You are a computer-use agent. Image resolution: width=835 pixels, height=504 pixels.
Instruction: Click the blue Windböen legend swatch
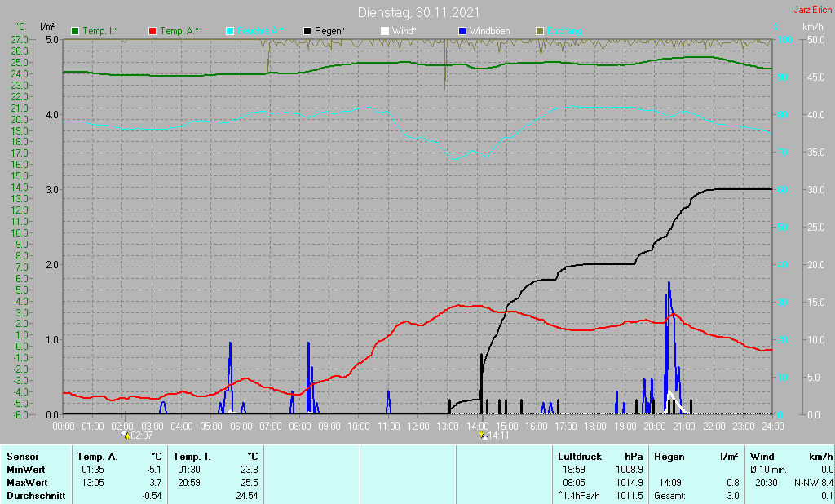pos(462,32)
